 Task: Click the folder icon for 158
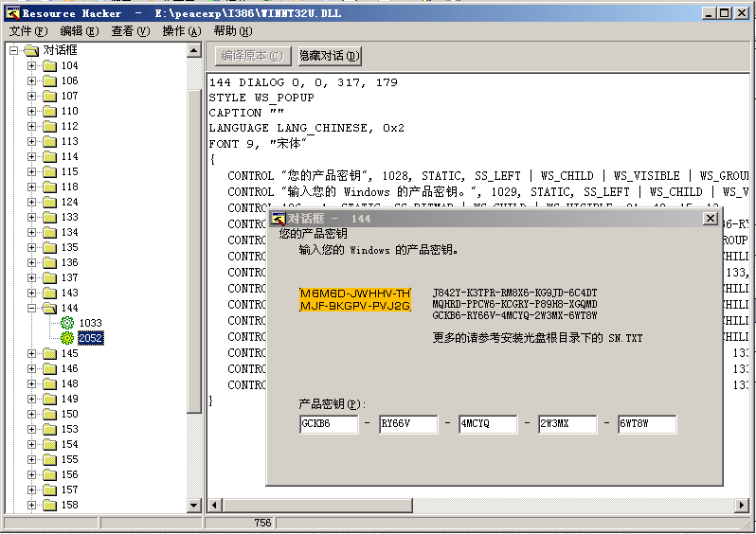pyautogui.click(x=49, y=505)
